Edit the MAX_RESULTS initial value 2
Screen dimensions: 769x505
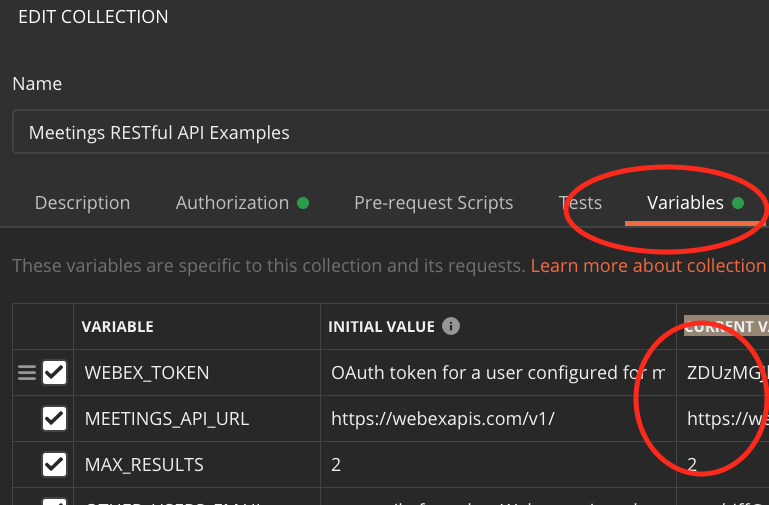(498, 464)
